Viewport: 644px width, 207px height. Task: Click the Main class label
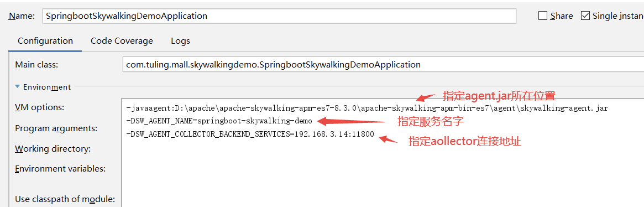click(37, 65)
